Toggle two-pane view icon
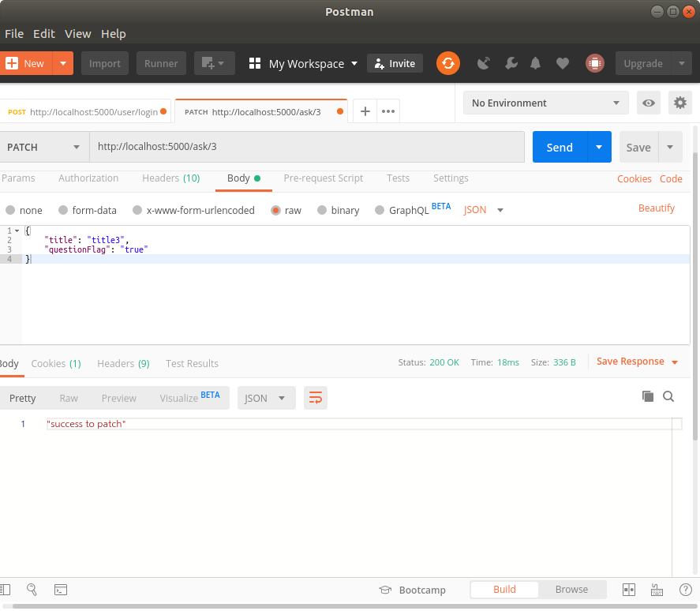The image size is (700, 611). [628, 590]
